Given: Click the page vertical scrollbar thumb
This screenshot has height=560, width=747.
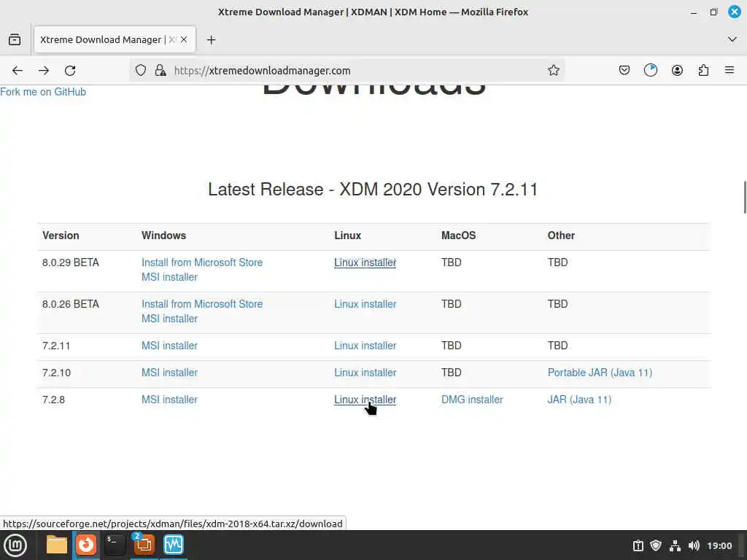Looking at the screenshot, I should [x=745, y=198].
